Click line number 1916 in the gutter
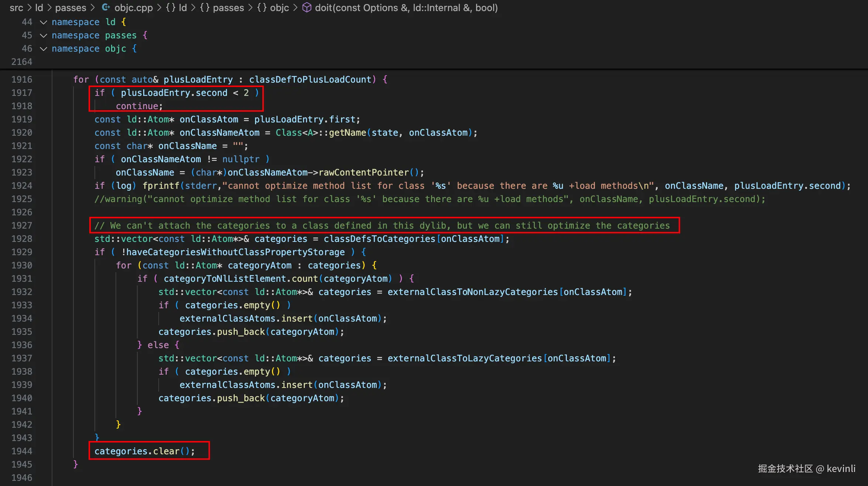The image size is (868, 486). (22, 79)
